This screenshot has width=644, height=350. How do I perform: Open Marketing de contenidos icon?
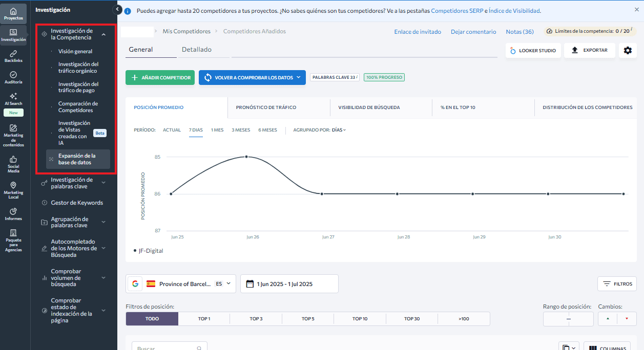(13, 135)
